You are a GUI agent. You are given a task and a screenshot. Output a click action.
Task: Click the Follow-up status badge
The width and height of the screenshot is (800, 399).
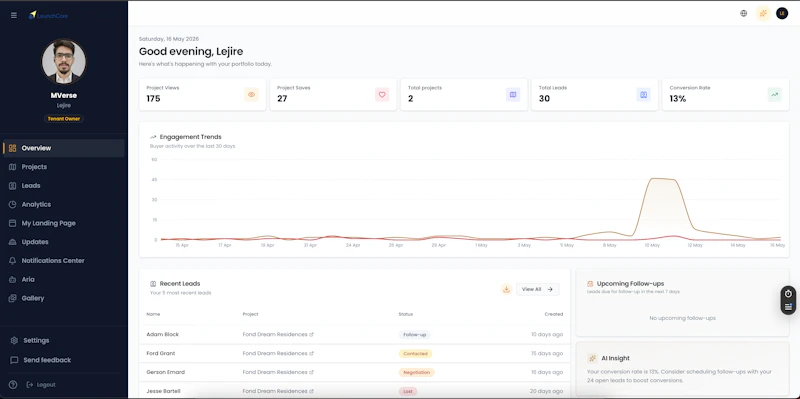pyautogui.click(x=415, y=335)
